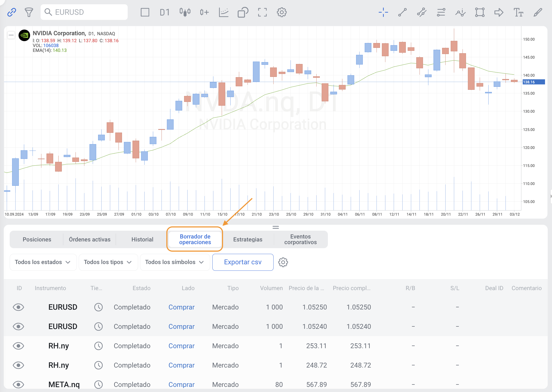Select the trend line drawing tool
Viewport: 552px width, 392px height.
click(402, 12)
